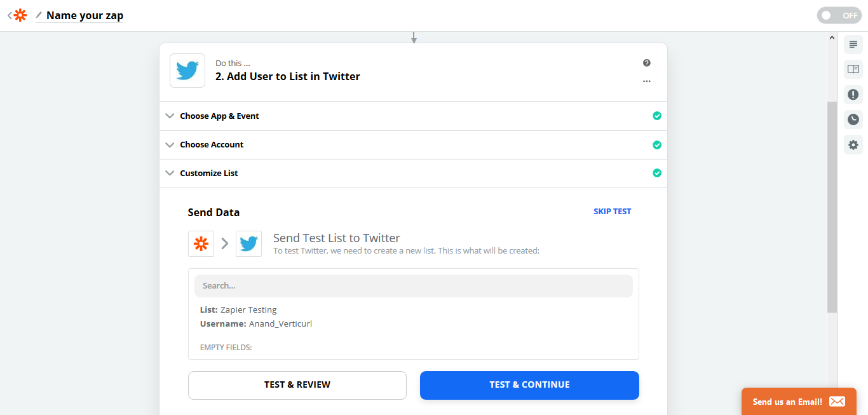Open the help question mark icon
Screen dimensions: 868x415
(x=647, y=63)
